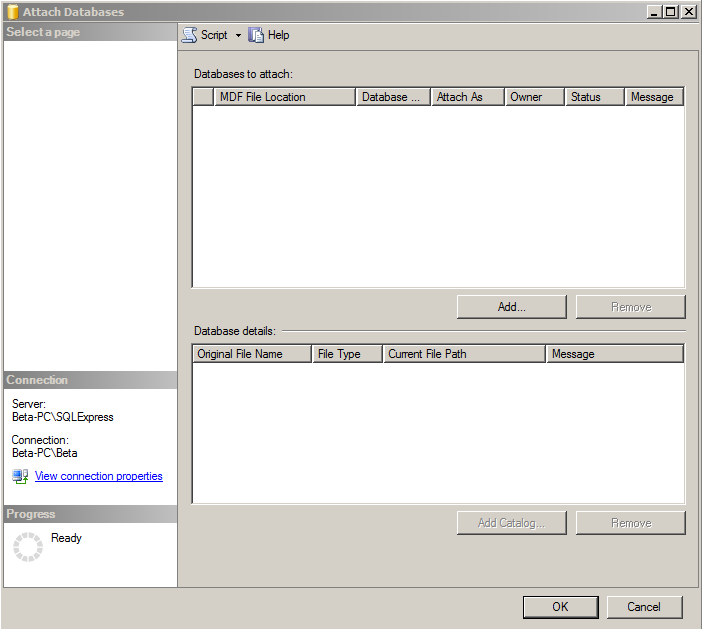Click the Status column header
The height and width of the screenshot is (629, 702).
tap(594, 97)
